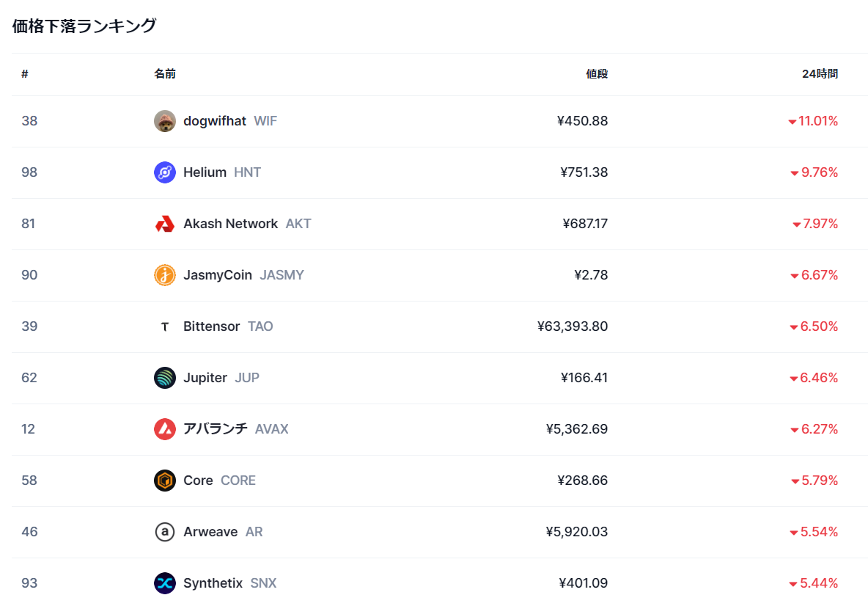This screenshot has width=868, height=606.
Task: Open the dogwifhat name link
Action: coord(215,121)
